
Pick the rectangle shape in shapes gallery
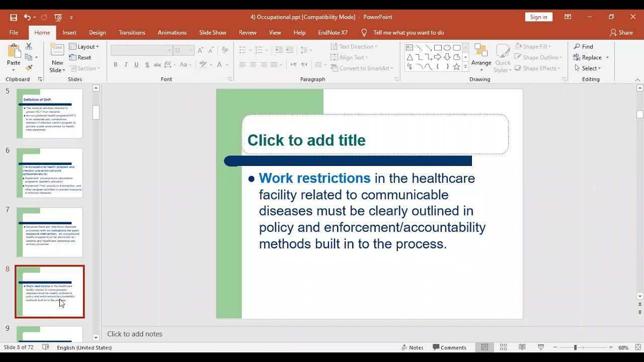point(438,48)
